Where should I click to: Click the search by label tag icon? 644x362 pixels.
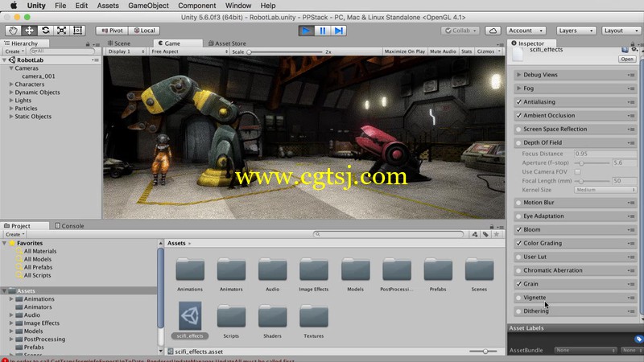pyautogui.click(x=485, y=234)
